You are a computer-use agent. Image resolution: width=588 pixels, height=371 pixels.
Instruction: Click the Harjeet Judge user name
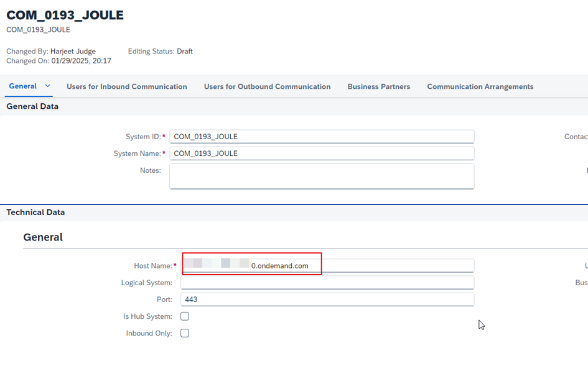[73, 52]
